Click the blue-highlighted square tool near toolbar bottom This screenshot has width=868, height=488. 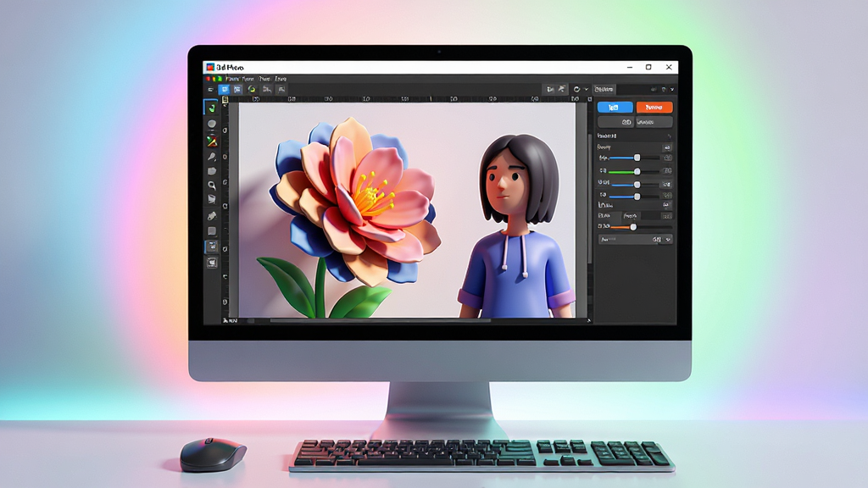[211, 247]
